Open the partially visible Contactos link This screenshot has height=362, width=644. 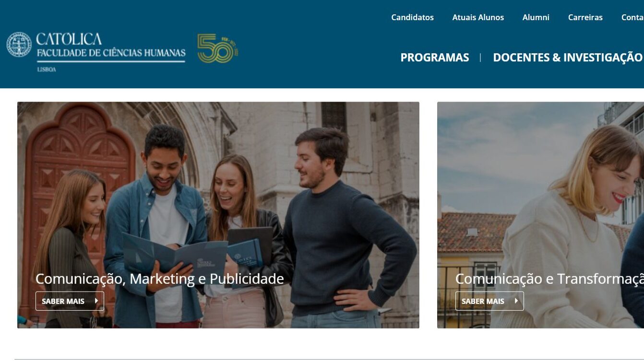pos(632,17)
